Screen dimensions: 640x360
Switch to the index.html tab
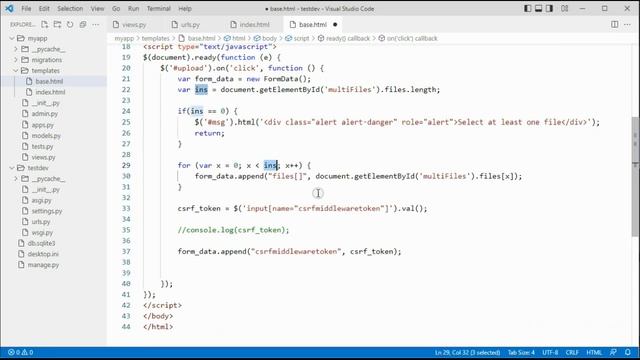[254, 24]
